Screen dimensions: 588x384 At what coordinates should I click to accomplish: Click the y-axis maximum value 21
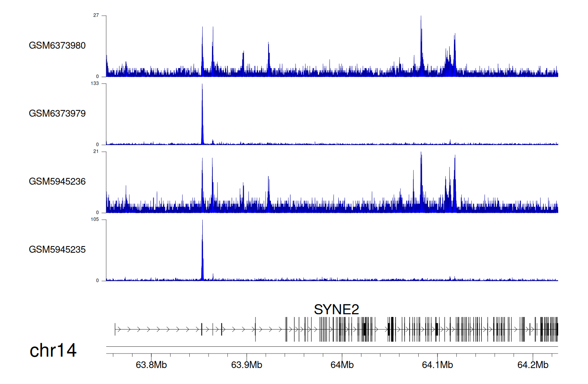tap(96, 152)
